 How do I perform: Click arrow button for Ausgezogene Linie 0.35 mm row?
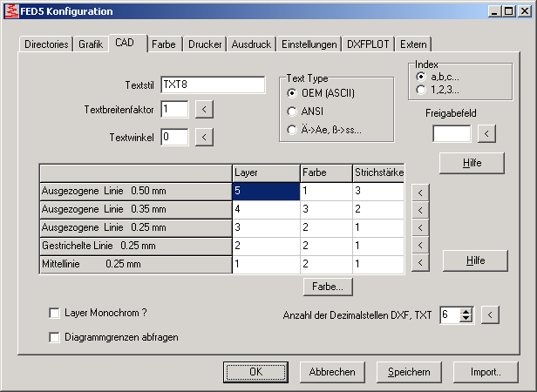point(420,209)
